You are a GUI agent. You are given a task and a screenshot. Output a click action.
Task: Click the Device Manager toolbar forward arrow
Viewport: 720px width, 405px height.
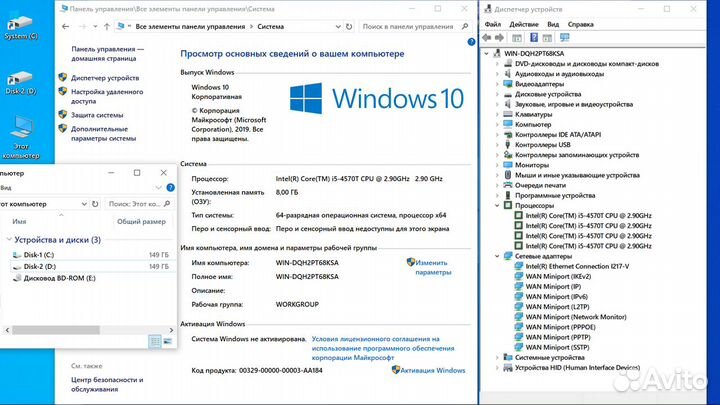tap(500, 38)
